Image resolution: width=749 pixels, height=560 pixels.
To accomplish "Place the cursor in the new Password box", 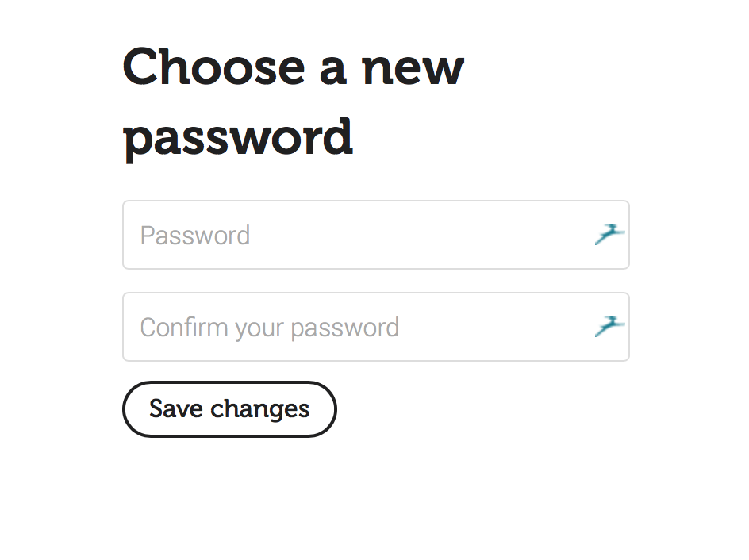I will 357,235.
